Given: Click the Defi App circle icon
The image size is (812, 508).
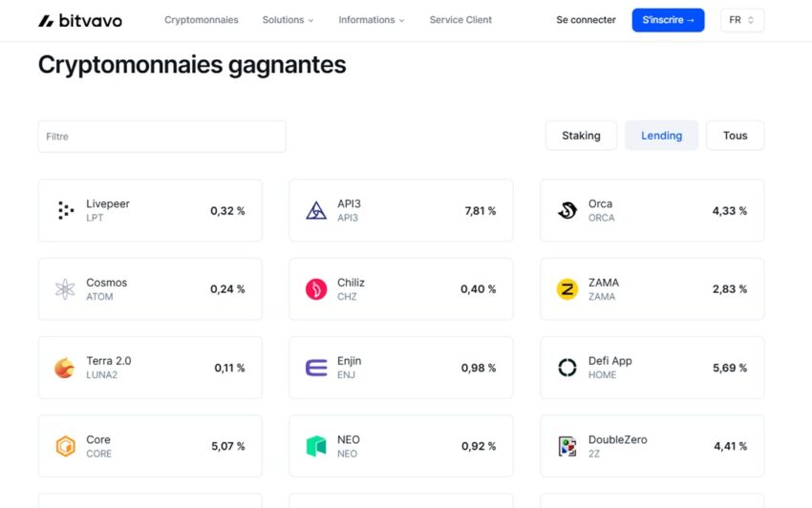Looking at the screenshot, I should (x=567, y=368).
